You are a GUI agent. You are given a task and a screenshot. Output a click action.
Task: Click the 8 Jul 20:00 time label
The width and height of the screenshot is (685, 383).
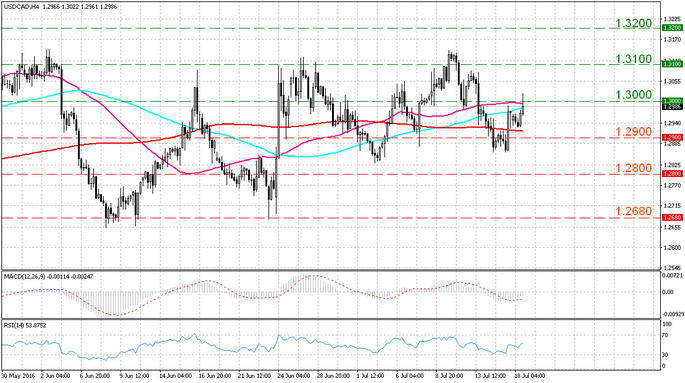click(x=449, y=376)
